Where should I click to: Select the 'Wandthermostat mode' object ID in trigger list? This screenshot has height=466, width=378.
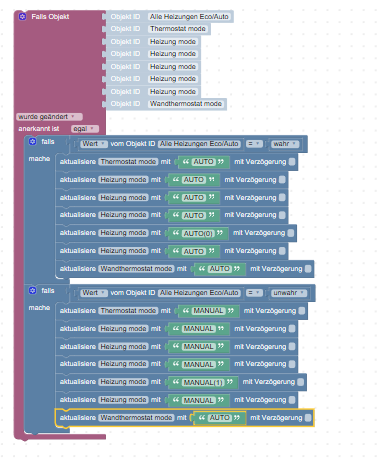186,104
